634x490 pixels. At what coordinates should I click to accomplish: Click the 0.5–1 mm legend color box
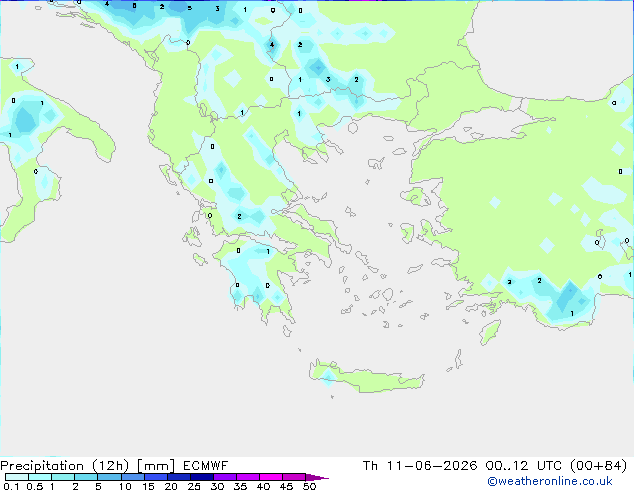click(x=40, y=477)
